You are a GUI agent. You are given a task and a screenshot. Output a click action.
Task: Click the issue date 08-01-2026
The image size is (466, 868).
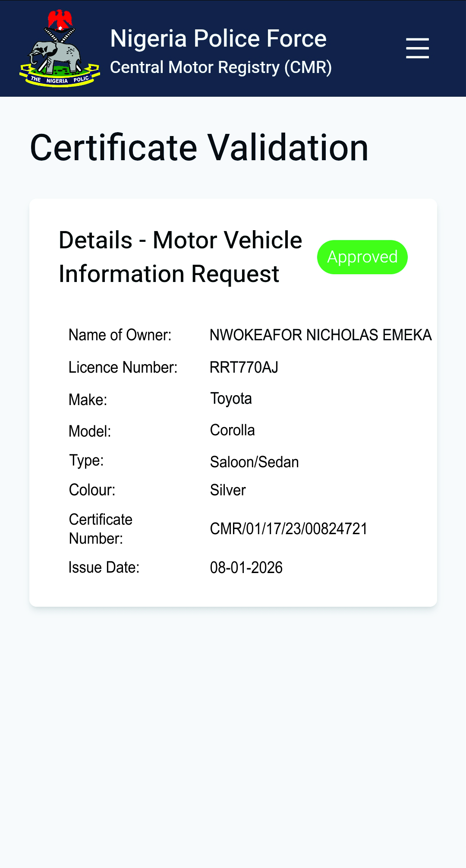(x=246, y=567)
